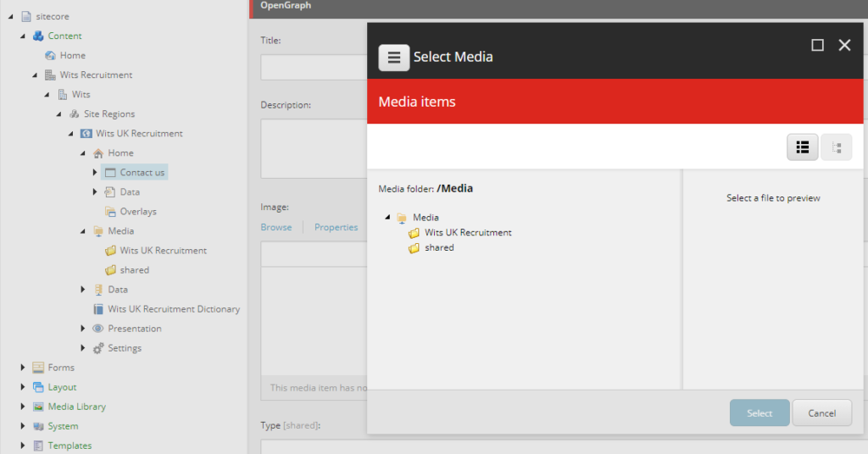Click the Data icon under Home
The height and width of the screenshot is (454, 868).
pyautogui.click(x=110, y=192)
